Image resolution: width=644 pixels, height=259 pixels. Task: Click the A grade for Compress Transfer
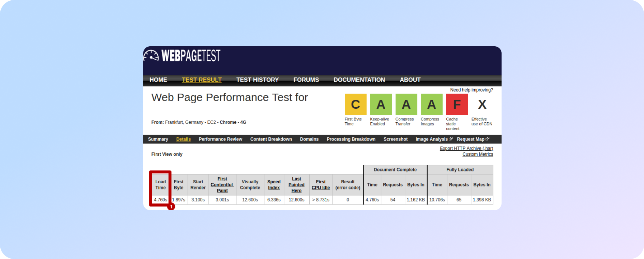(406, 104)
